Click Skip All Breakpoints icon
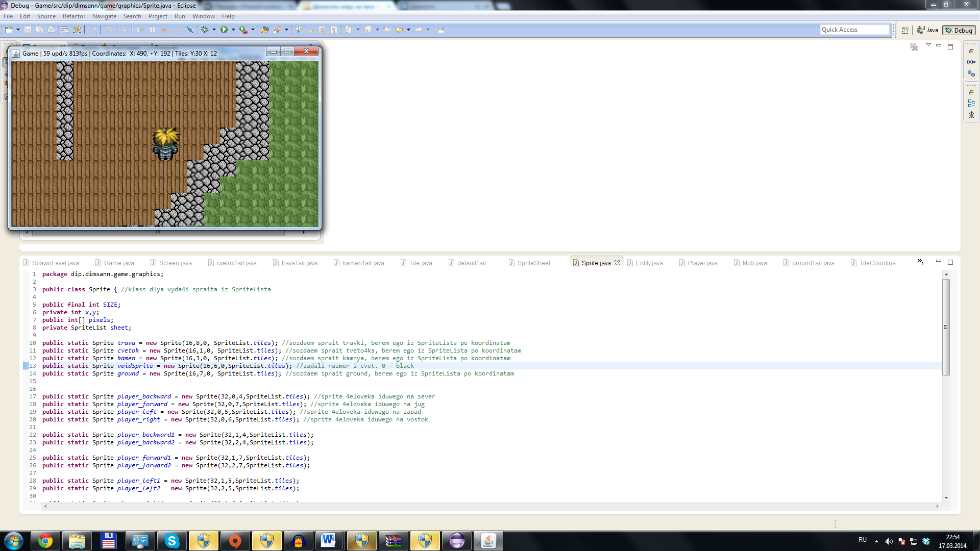 click(190, 30)
